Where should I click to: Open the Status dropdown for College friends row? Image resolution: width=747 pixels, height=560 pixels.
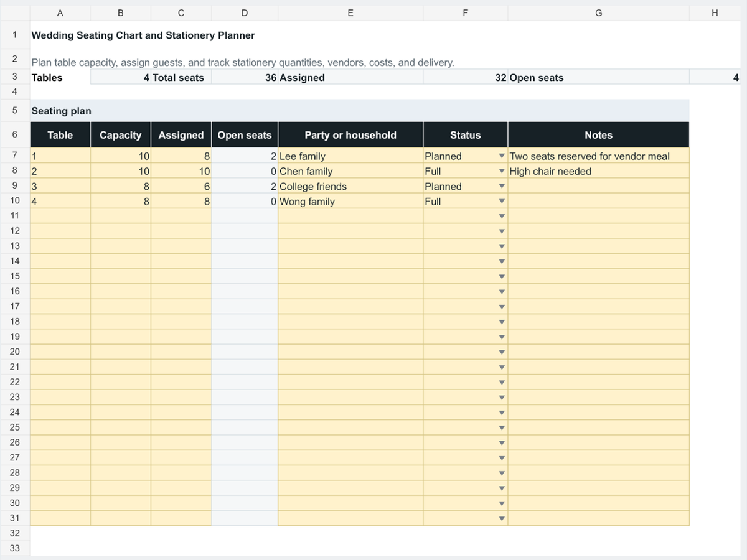tap(502, 186)
